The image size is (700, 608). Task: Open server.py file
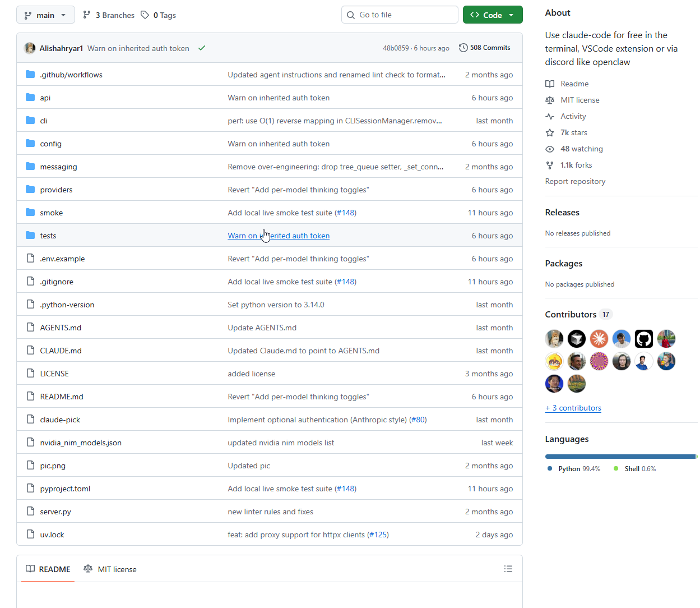(55, 512)
